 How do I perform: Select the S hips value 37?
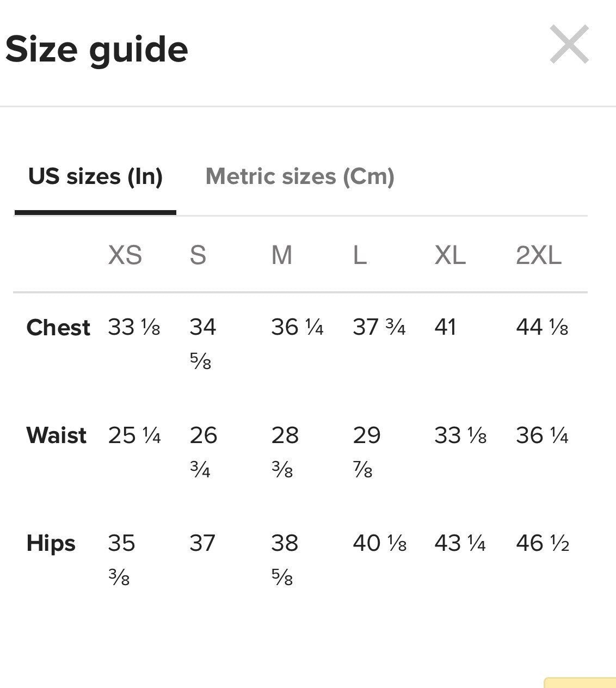click(202, 543)
